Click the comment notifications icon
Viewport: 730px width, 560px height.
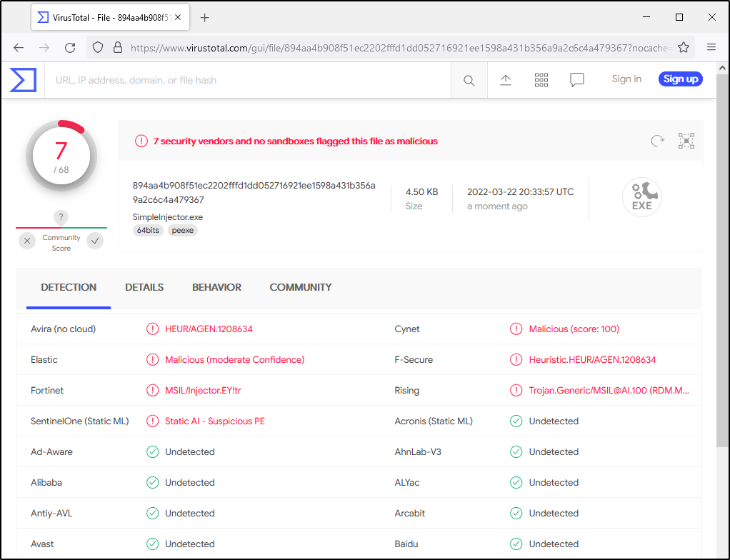(x=577, y=80)
